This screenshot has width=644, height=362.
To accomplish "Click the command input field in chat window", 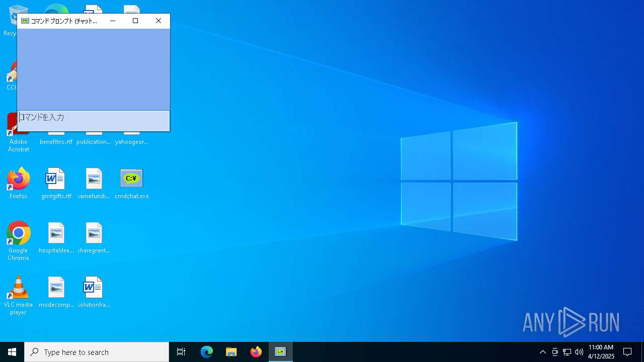I will click(94, 121).
